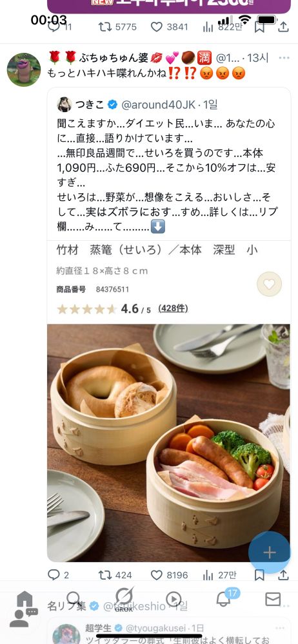Screen dimensions: 298x644
Task: Share the steamer basket post
Action: [x=283, y=575]
